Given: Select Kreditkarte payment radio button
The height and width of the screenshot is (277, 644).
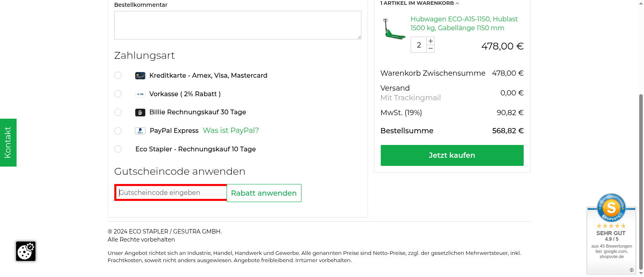Looking at the screenshot, I should (118, 75).
